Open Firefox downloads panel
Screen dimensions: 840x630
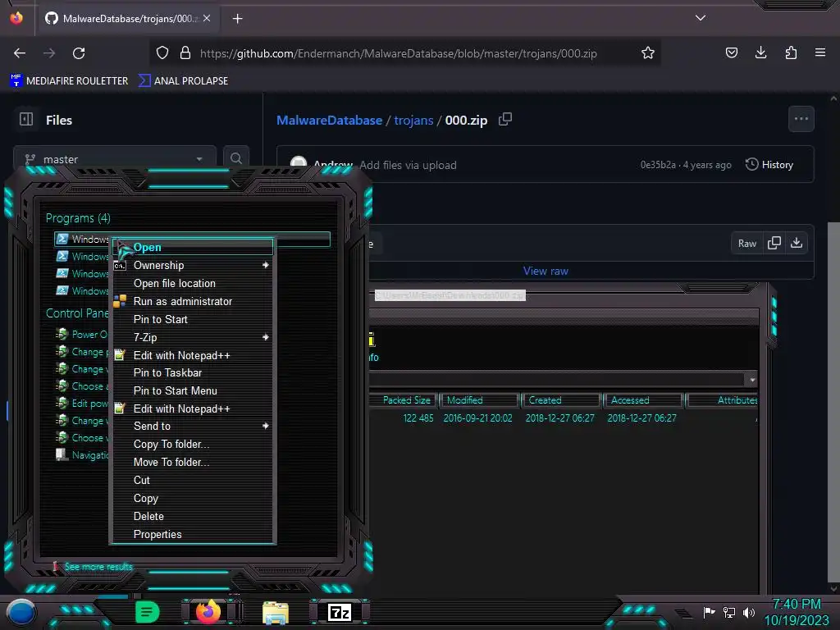[x=760, y=53]
